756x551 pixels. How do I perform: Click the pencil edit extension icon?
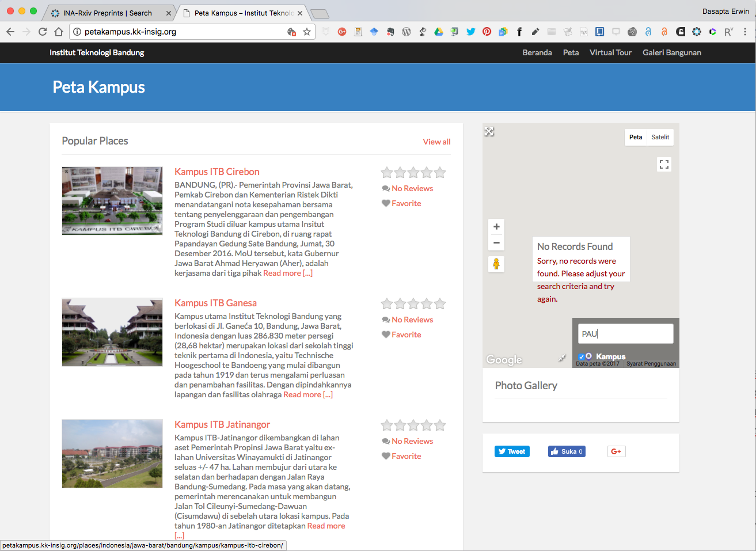click(535, 32)
